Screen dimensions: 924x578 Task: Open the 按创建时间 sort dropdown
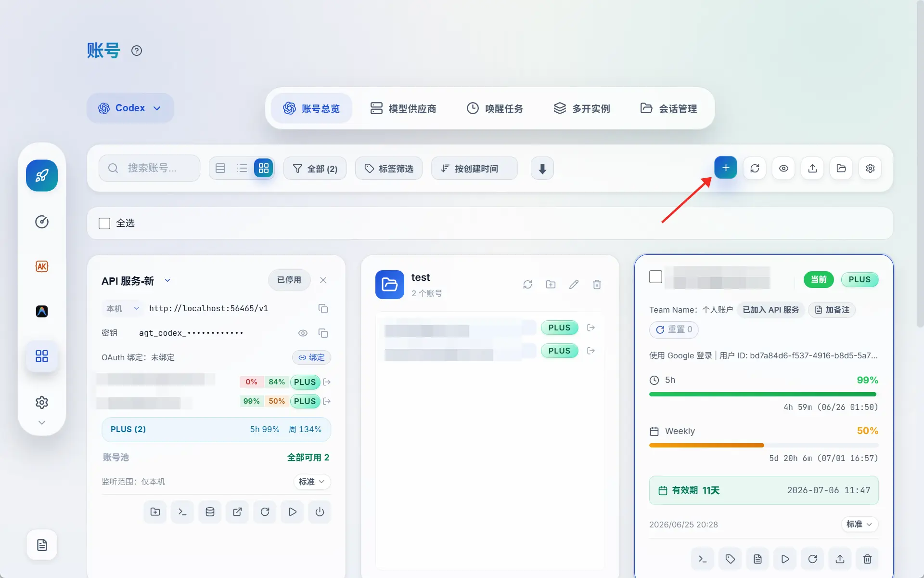[x=475, y=168]
